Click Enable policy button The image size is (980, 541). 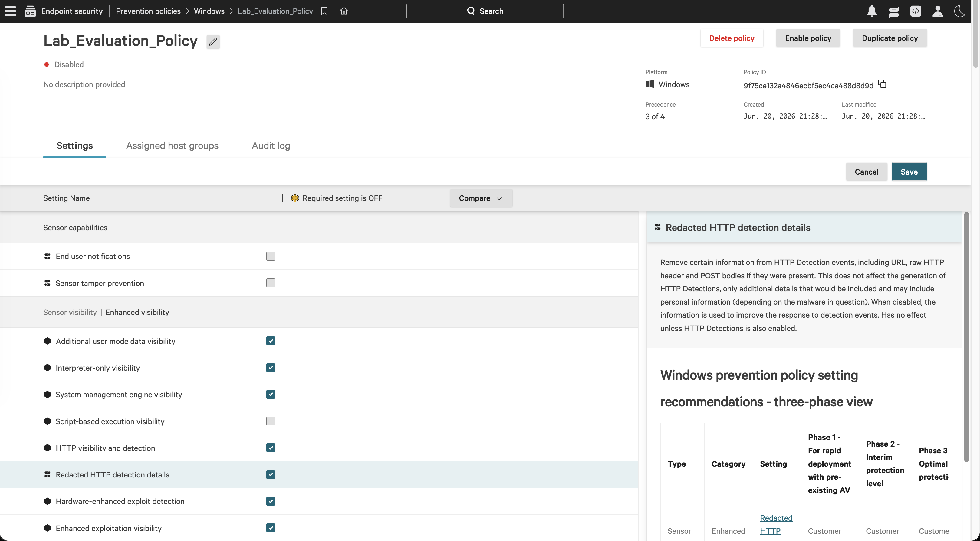(808, 38)
